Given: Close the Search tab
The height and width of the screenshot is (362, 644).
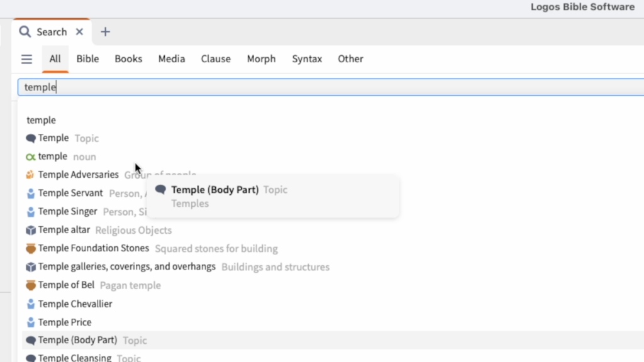Looking at the screenshot, I should coord(79,31).
